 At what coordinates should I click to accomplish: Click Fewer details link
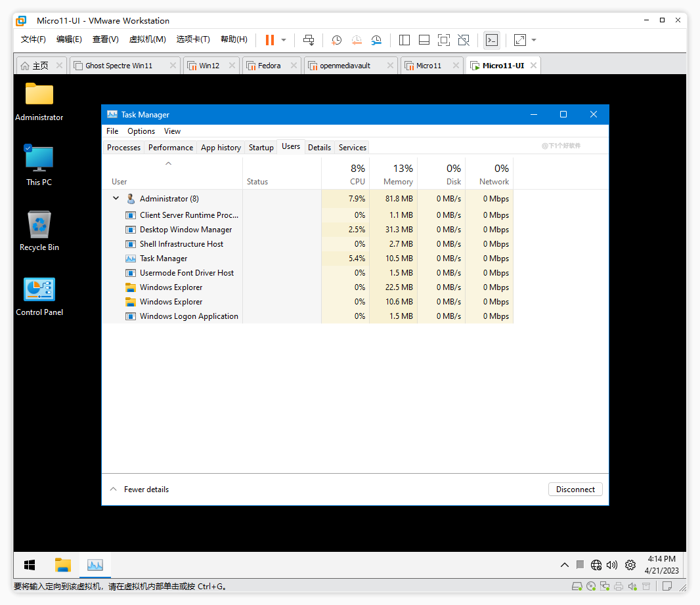(146, 490)
